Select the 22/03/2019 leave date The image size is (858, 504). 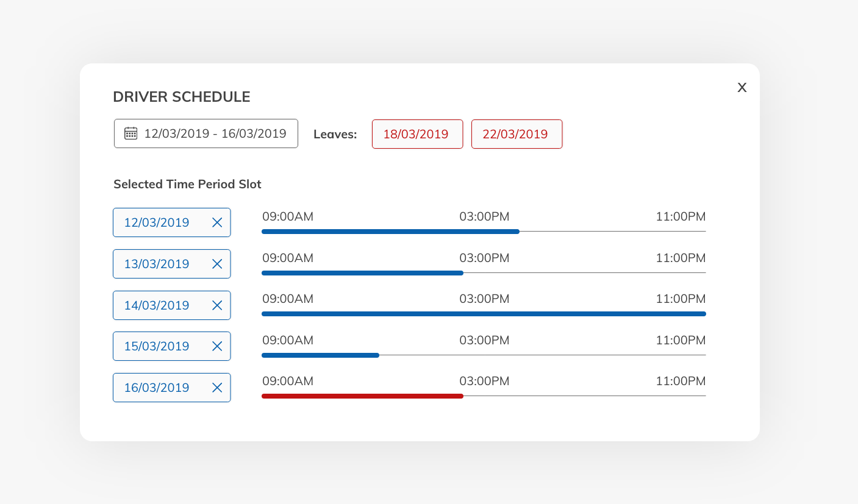tap(516, 134)
